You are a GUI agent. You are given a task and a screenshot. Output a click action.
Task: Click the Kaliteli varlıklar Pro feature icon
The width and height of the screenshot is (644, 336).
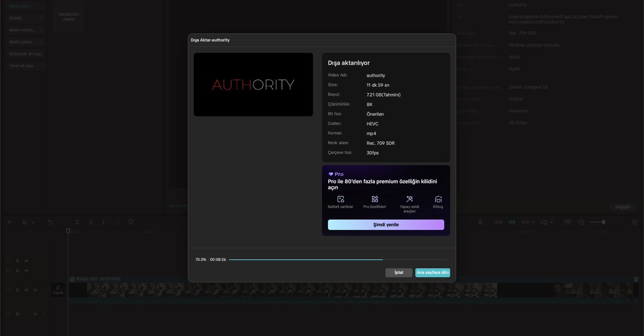(340, 199)
